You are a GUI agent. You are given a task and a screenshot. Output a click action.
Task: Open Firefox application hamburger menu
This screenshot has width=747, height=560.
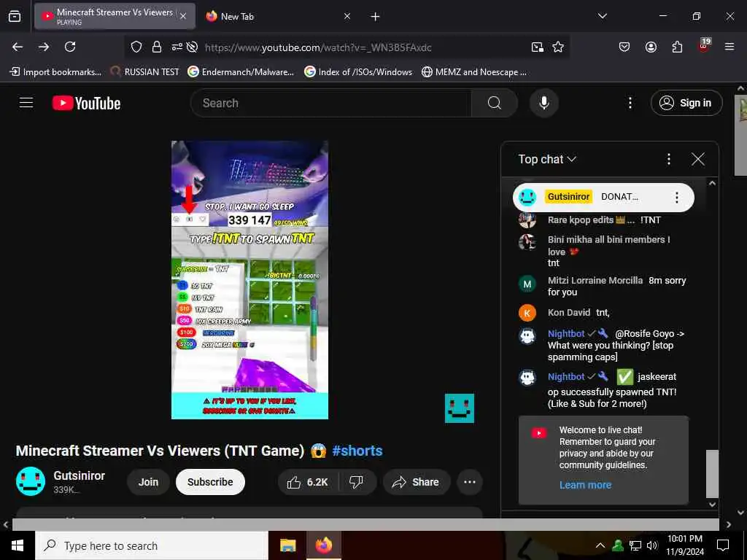click(729, 47)
